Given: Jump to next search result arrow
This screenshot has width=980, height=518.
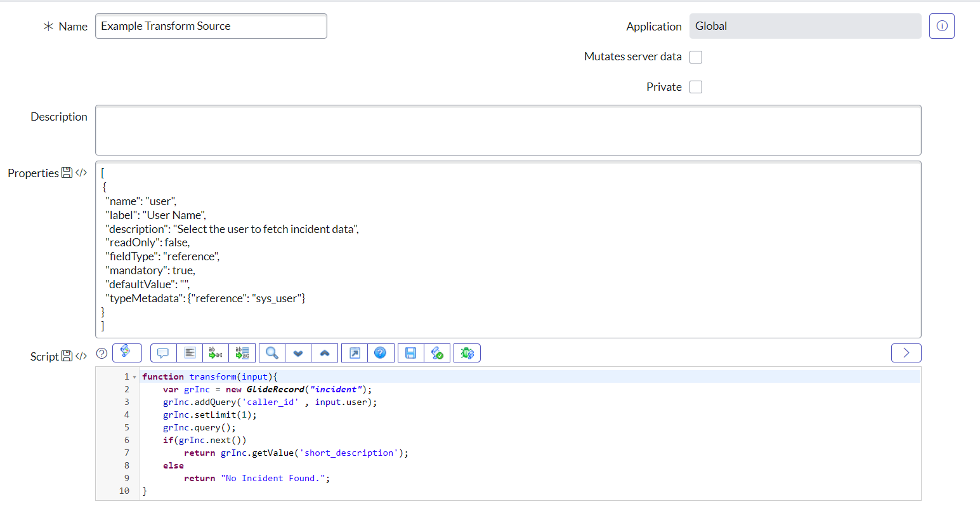Looking at the screenshot, I should 297,353.
